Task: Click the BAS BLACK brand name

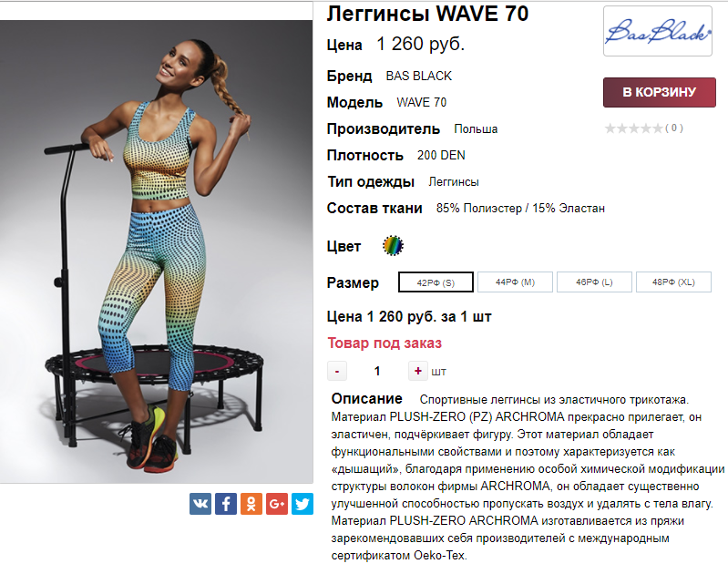Action: (x=418, y=76)
